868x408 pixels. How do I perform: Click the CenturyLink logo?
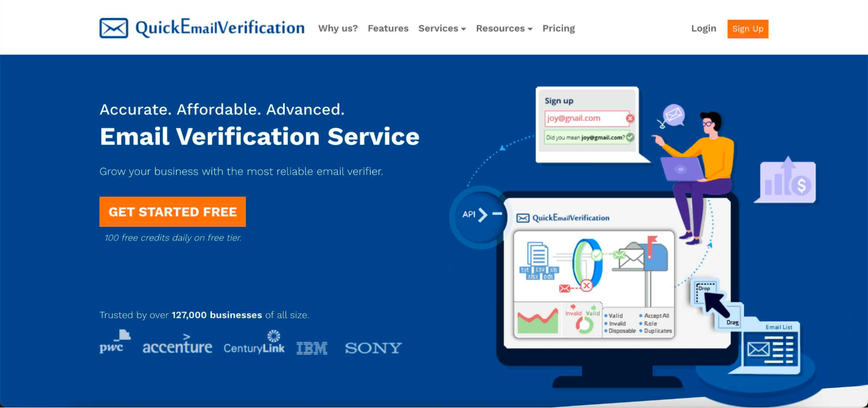coord(254,343)
